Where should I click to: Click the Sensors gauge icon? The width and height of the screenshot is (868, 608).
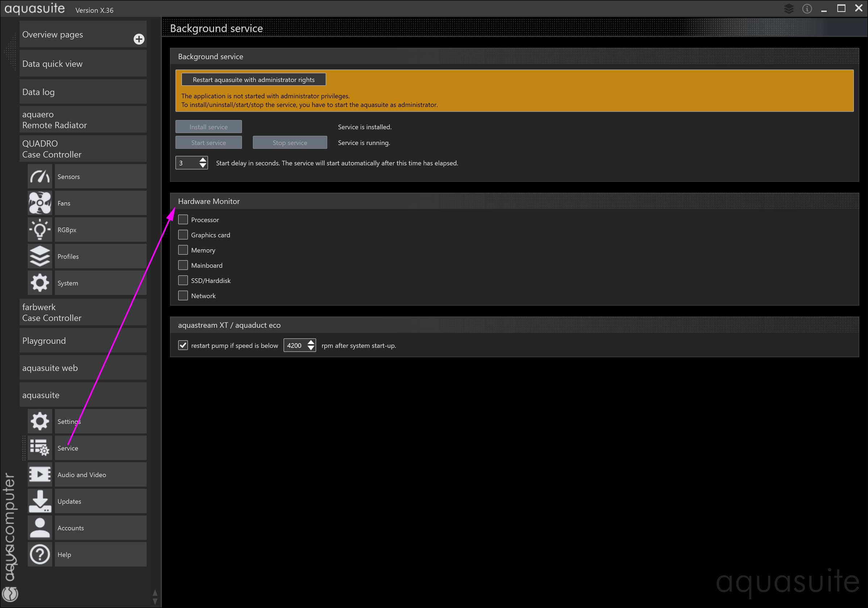[40, 177]
